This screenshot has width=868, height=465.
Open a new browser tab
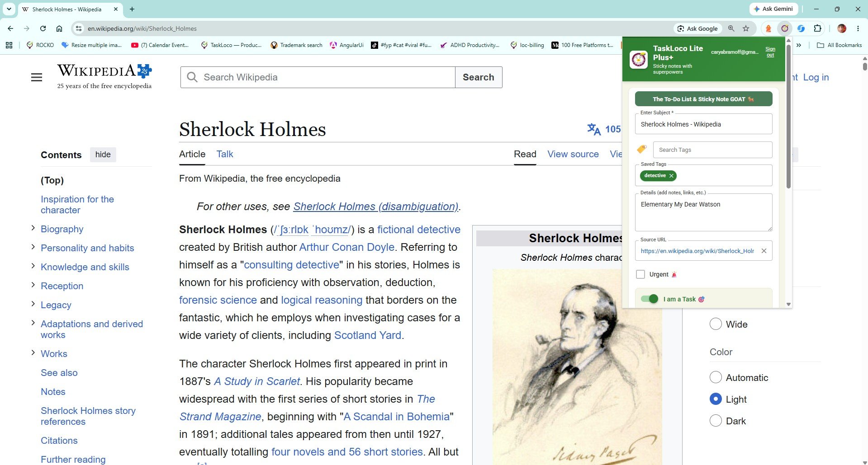tap(132, 9)
